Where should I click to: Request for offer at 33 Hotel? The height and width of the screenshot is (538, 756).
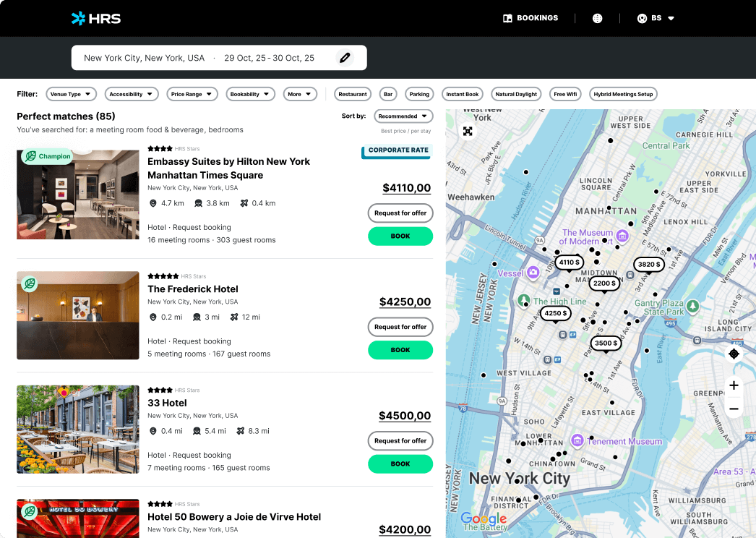400,440
